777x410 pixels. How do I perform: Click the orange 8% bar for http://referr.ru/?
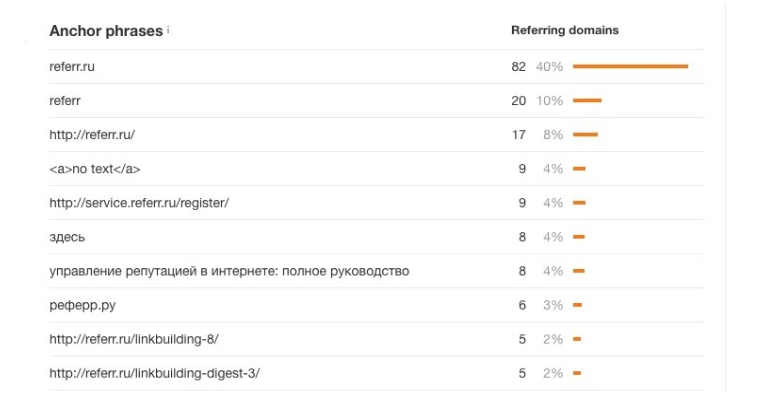point(585,135)
